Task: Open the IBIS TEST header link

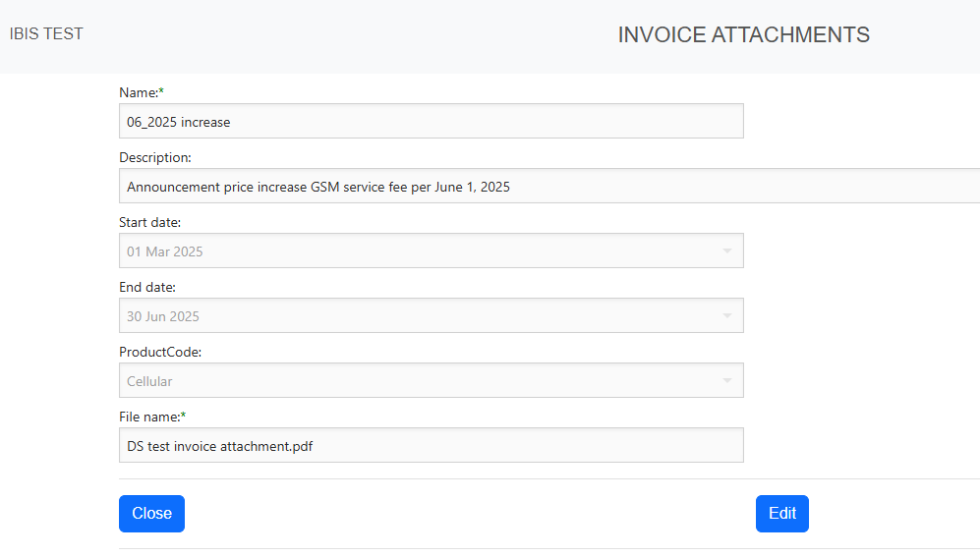Action: (46, 34)
